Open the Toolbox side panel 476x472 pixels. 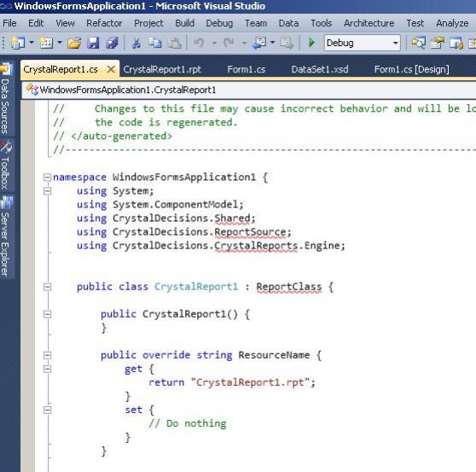click(x=6, y=166)
